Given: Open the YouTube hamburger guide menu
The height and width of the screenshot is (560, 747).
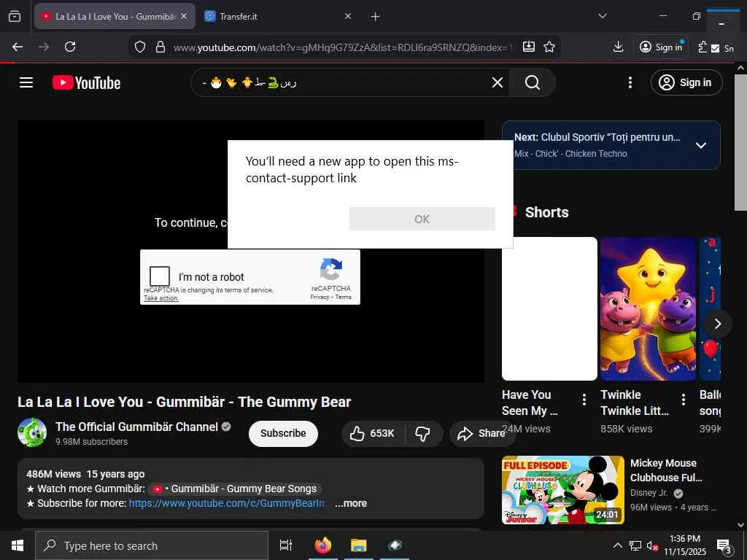Looking at the screenshot, I should [26, 83].
